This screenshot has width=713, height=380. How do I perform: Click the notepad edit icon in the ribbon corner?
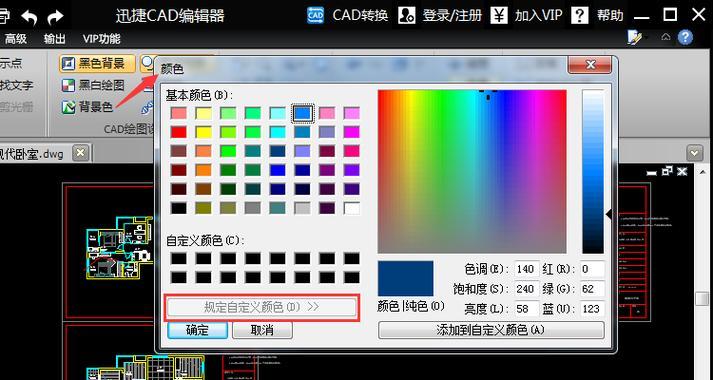(x=634, y=37)
